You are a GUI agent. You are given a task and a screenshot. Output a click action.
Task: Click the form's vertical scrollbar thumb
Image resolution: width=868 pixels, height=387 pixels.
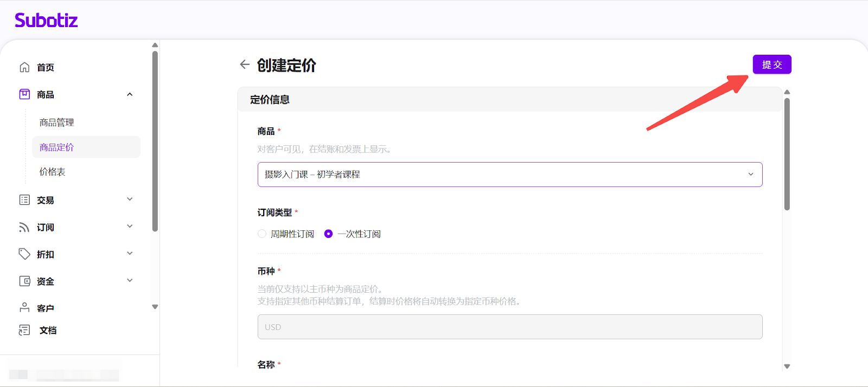click(787, 154)
